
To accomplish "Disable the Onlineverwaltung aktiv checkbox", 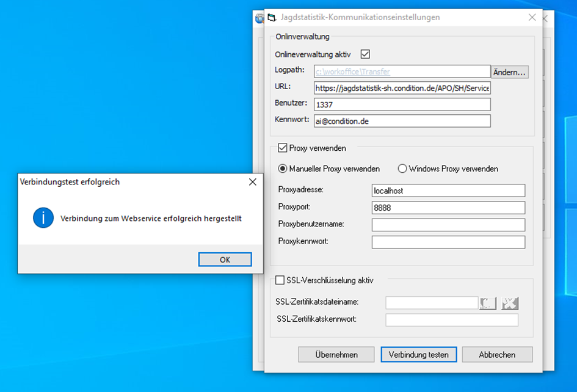I will click(366, 54).
